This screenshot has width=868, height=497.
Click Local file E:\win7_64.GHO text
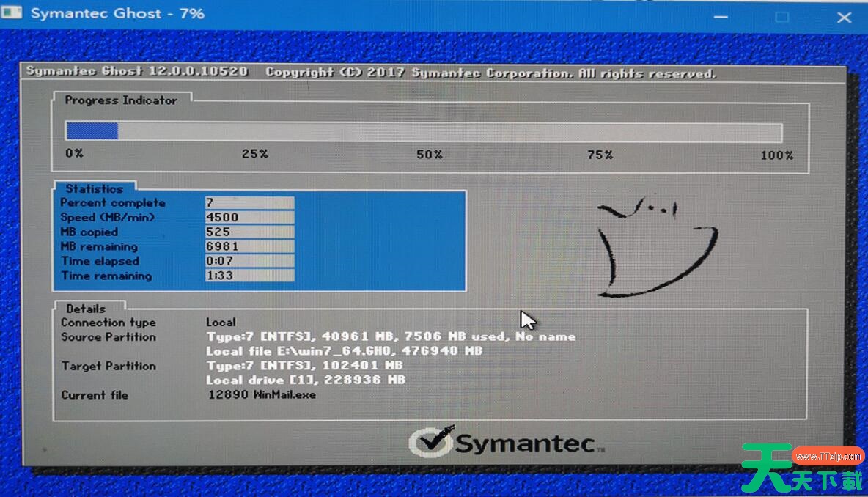click(345, 351)
